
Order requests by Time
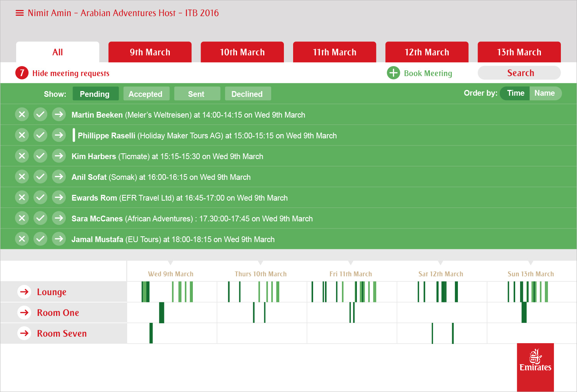coord(515,93)
